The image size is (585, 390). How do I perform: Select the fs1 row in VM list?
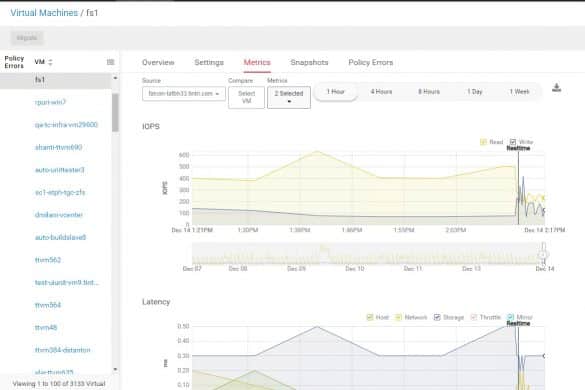click(56, 80)
